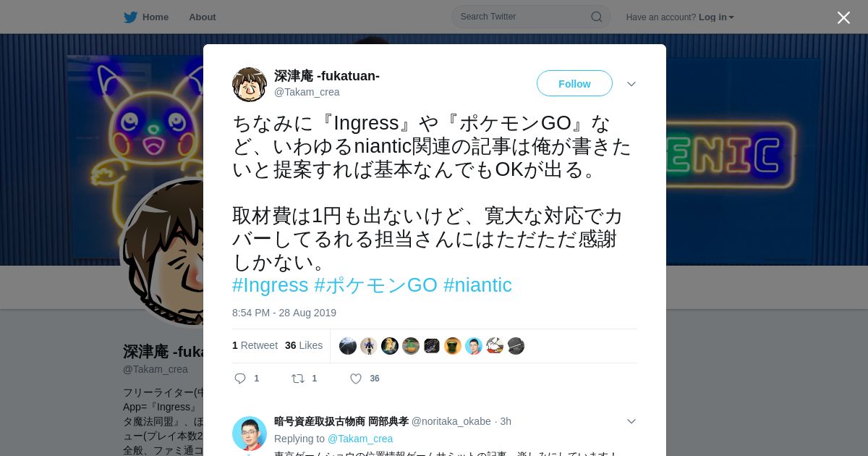This screenshot has height=456, width=868.
Task: Close the tweet overlay with the X
Action: (x=843, y=17)
